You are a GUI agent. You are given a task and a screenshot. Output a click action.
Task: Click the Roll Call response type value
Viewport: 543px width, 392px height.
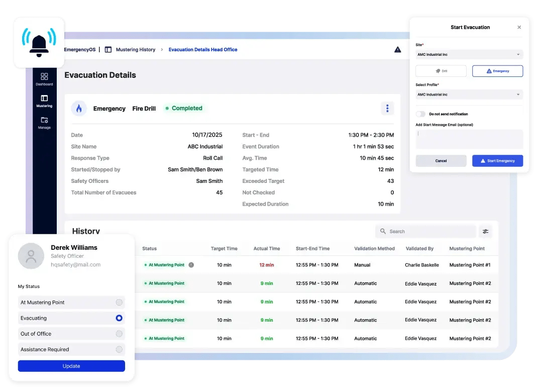pyautogui.click(x=213, y=158)
